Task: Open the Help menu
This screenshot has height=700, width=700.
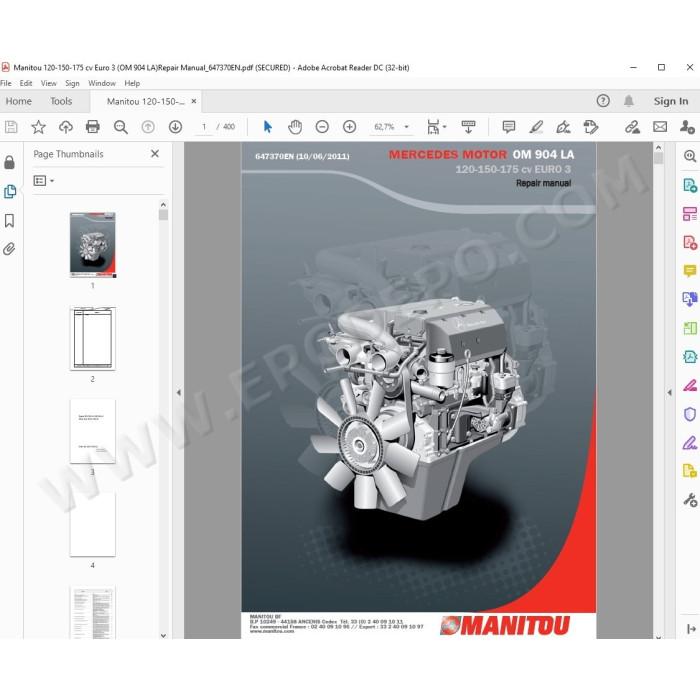Action: pos(132,83)
